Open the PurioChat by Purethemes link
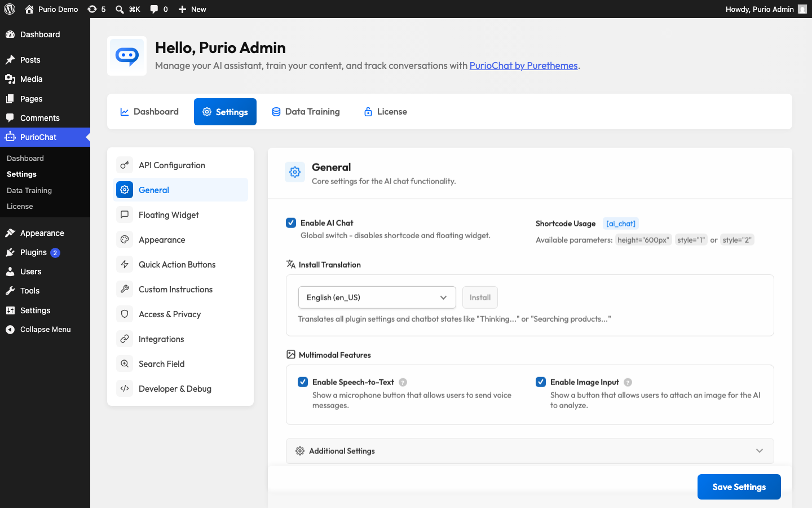The height and width of the screenshot is (508, 812). pos(523,65)
